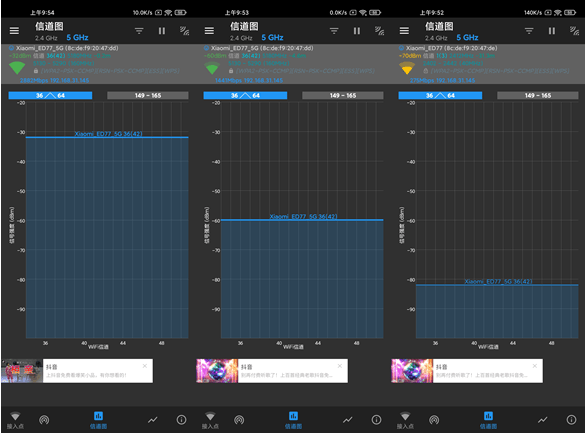Tap channel graph nav icon in 9:53 screen

coord(294,420)
